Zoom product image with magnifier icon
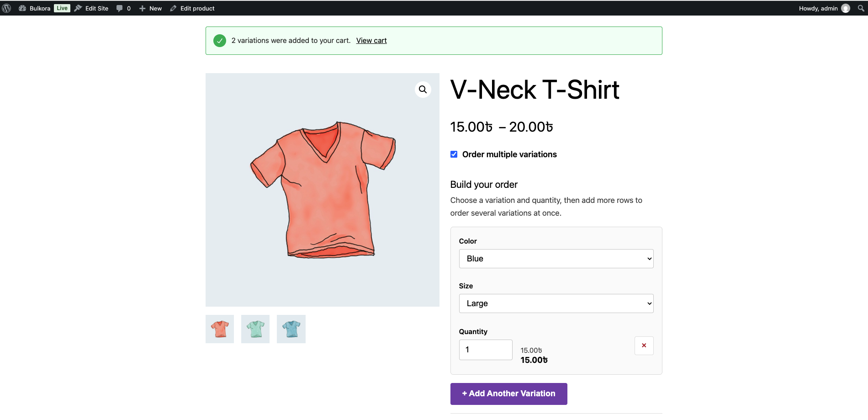This screenshot has width=868, height=420. click(423, 90)
